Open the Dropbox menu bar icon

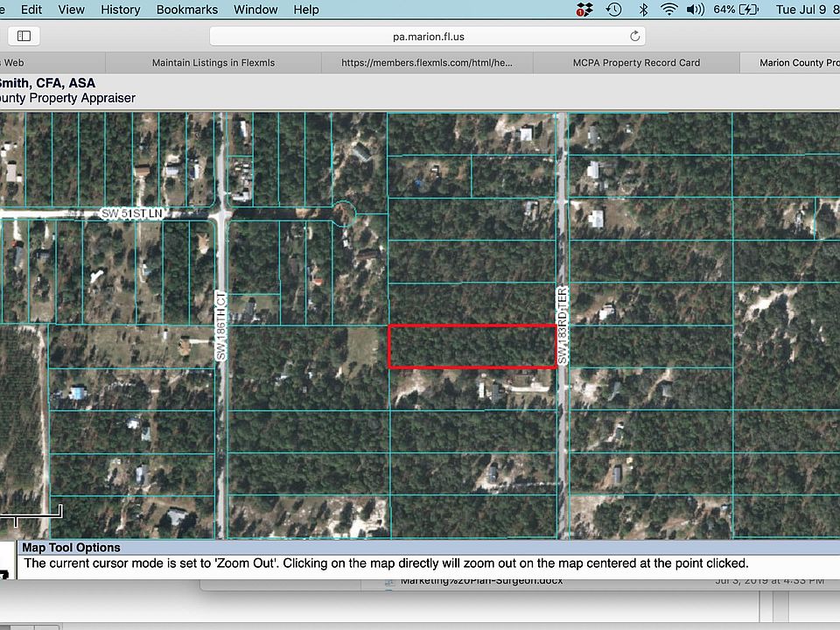tap(584, 10)
